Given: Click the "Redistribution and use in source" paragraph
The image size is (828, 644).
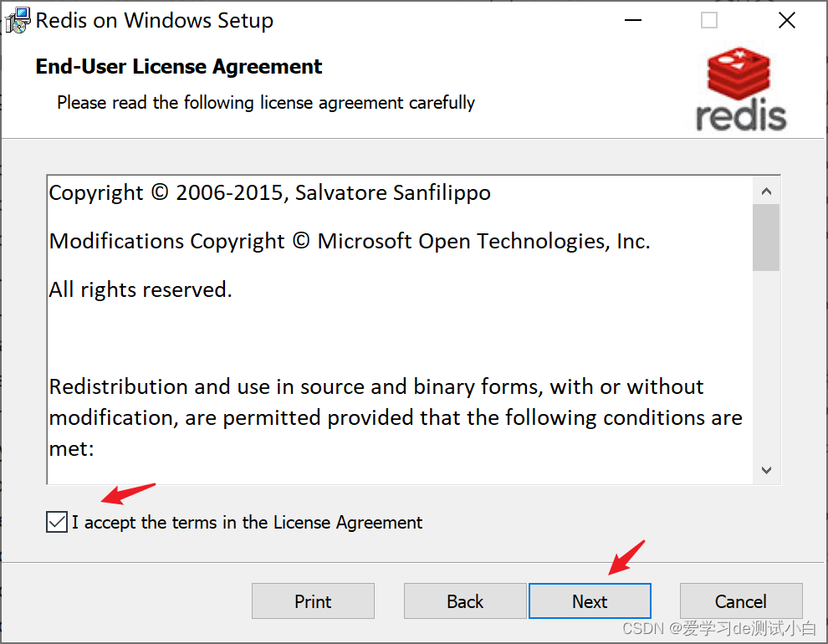Looking at the screenshot, I should [x=396, y=417].
